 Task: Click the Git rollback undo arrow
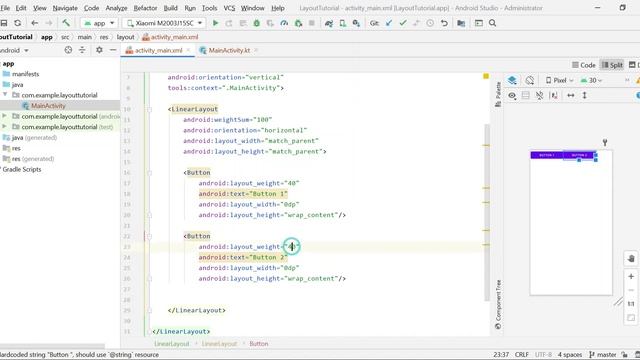click(444, 23)
